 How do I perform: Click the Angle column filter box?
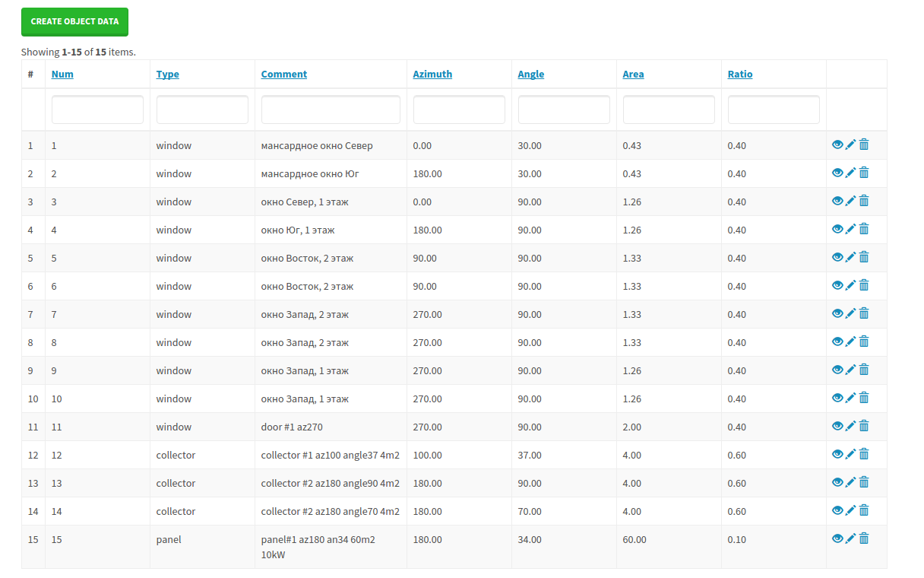coord(564,110)
